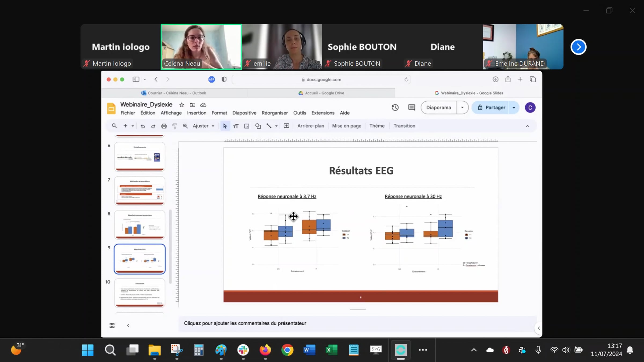644x362 pixels.
Task: Star the Webinaire_Dyslexie presentation
Action: pos(182,105)
